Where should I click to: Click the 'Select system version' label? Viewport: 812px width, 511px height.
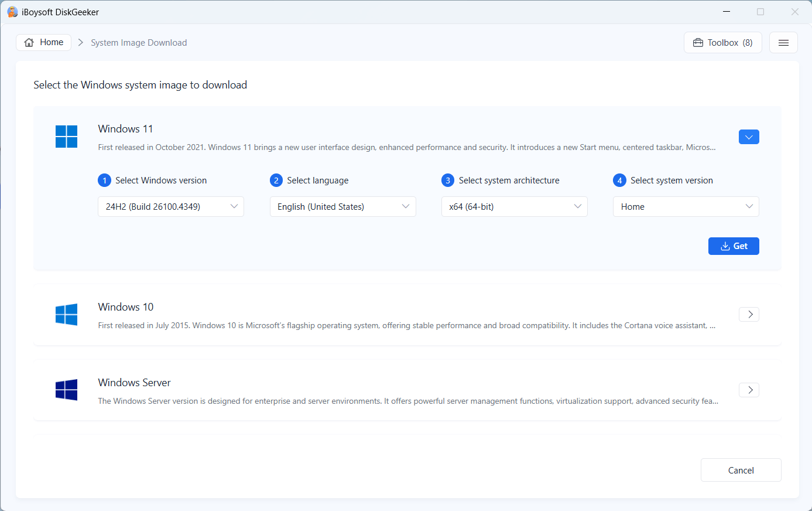(671, 180)
